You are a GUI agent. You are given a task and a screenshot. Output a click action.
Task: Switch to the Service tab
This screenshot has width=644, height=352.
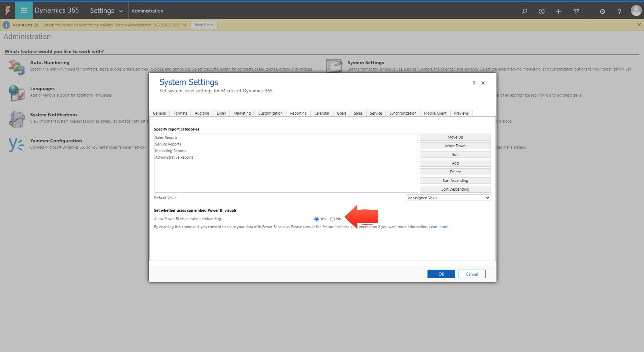pos(376,113)
